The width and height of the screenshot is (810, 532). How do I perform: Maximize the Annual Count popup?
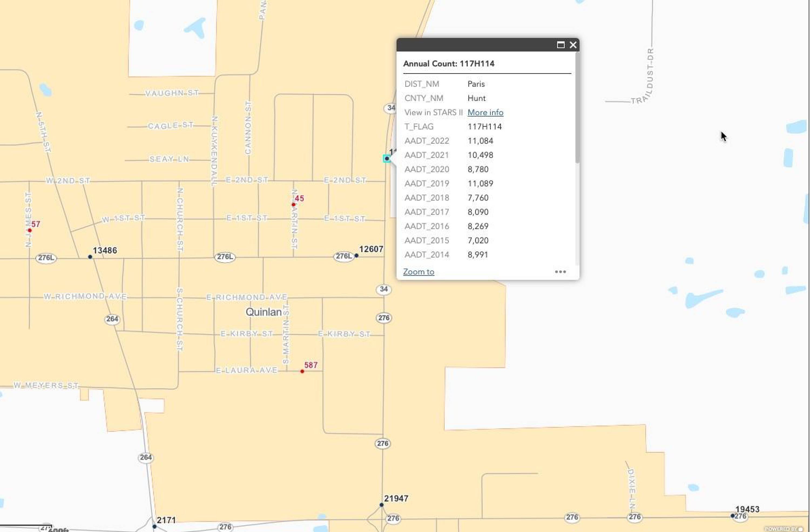(x=561, y=45)
